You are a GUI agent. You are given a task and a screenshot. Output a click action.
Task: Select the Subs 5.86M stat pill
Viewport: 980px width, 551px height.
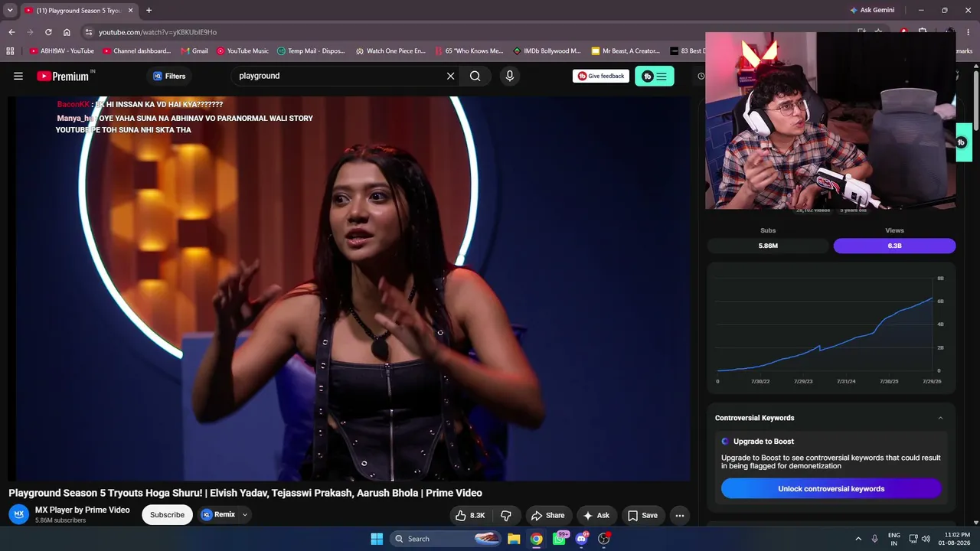768,246
